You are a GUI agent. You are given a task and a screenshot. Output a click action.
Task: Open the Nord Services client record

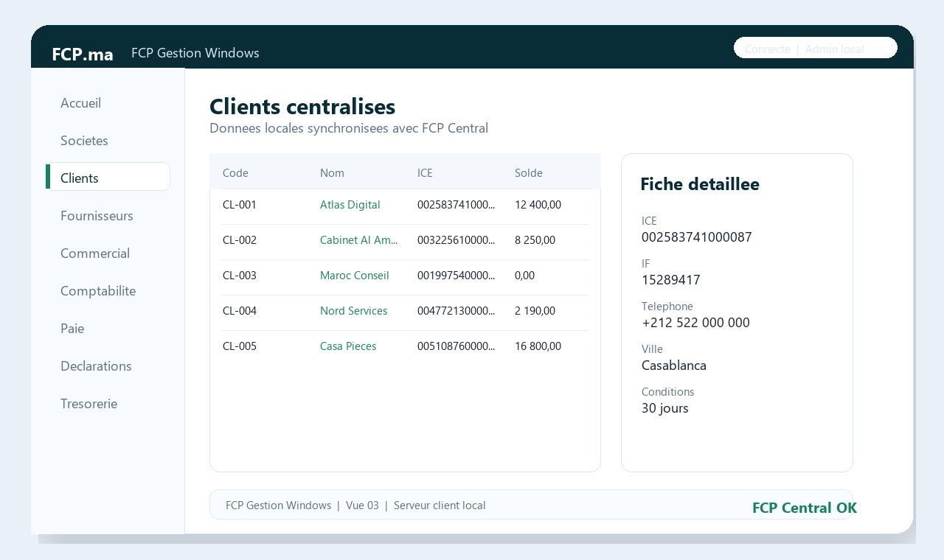(x=353, y=311)
